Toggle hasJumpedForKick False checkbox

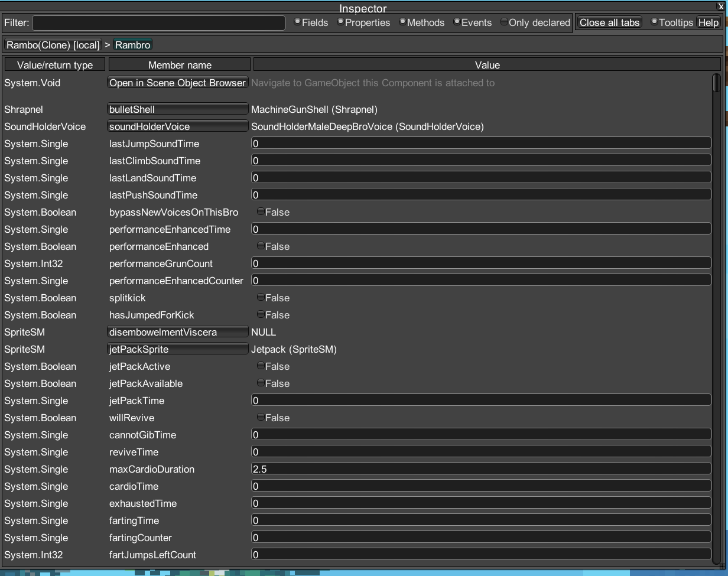[261, 314]
